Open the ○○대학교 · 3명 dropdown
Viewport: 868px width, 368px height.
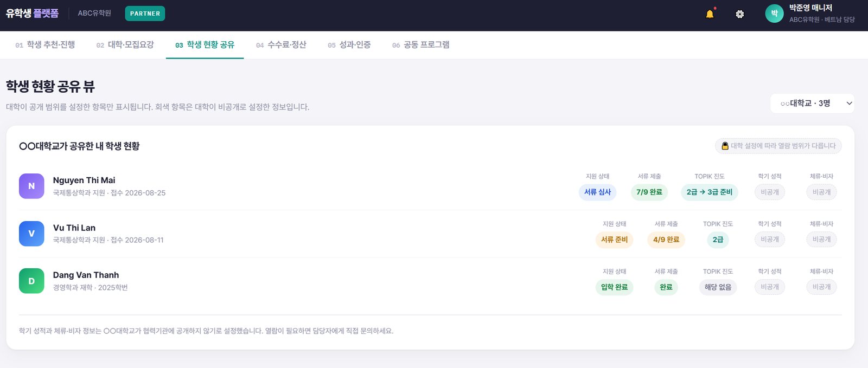click(812, 104)
